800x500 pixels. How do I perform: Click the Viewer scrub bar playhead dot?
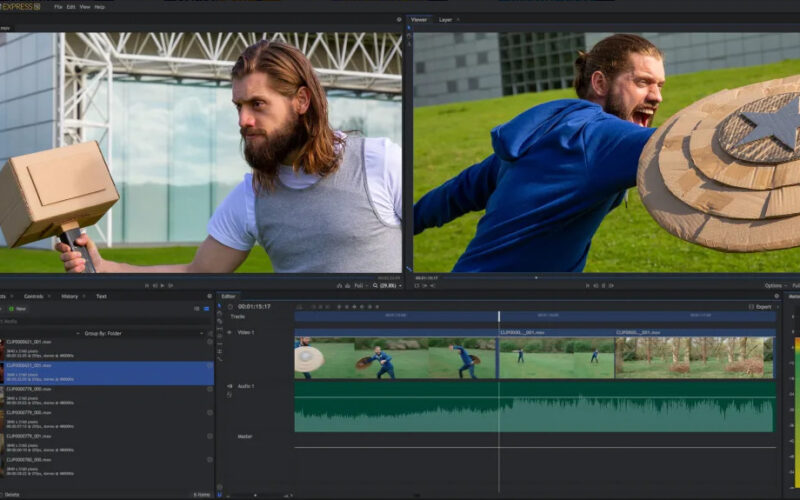tap(536, 278)
